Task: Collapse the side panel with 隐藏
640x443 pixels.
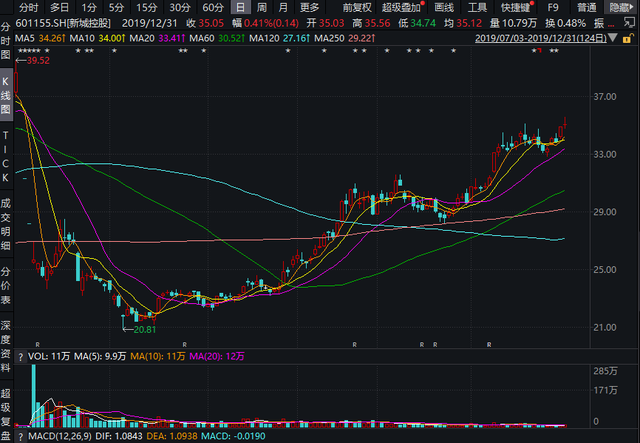Action: 621,7
